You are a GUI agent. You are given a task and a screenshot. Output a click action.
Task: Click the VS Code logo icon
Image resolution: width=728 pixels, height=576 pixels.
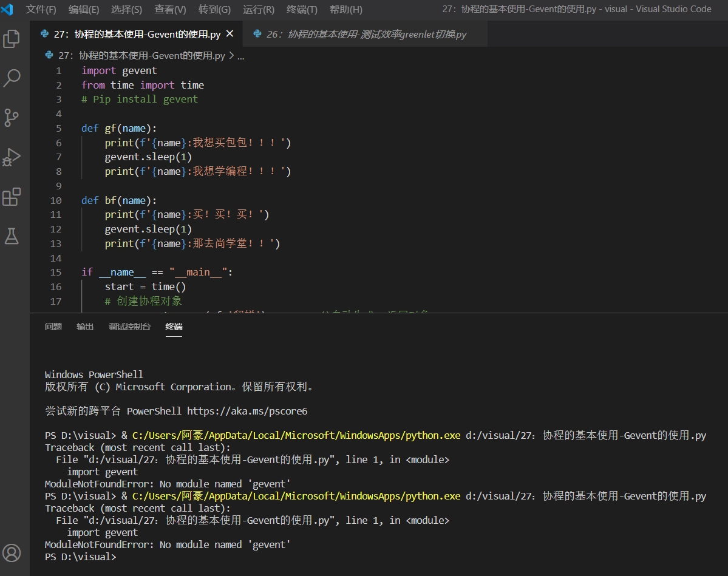[x=7, y=9]
